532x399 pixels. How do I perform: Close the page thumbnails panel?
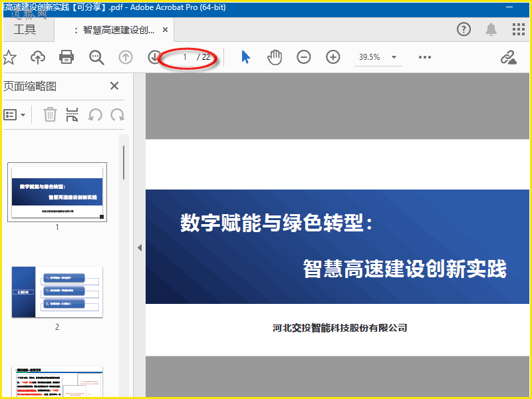pyautogui.click(x=114, y=86)
